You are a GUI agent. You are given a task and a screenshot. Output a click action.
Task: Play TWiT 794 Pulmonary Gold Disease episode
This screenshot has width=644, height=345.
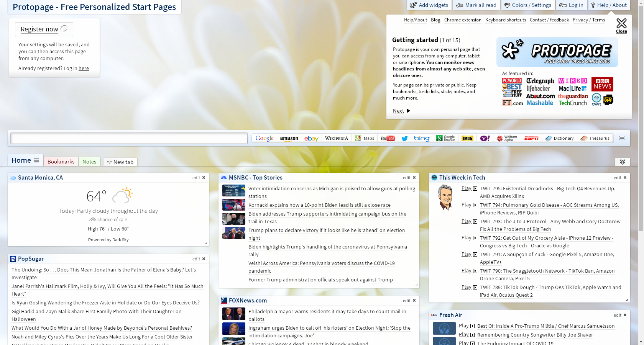[x=469, y=205]
